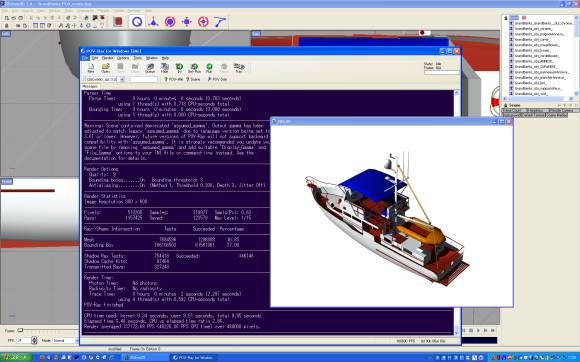Select the blue path curve tool
Viewport: 580px width, 362px height.
tap(219, 22)
